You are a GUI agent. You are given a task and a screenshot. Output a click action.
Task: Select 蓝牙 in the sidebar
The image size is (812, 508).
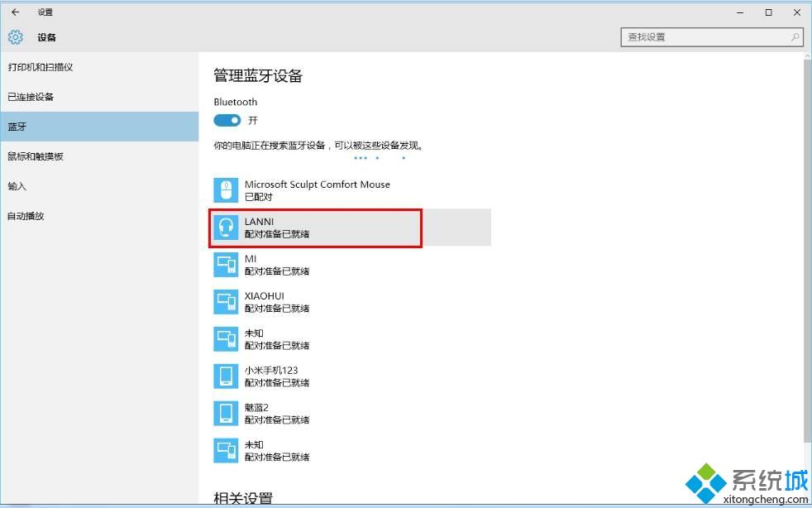tap(99, 127)
